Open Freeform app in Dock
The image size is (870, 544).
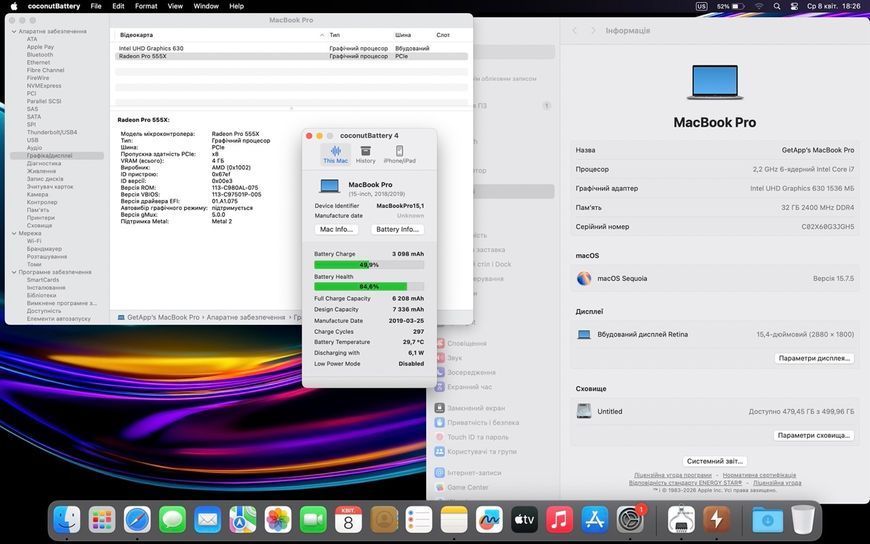pos(489,520)
